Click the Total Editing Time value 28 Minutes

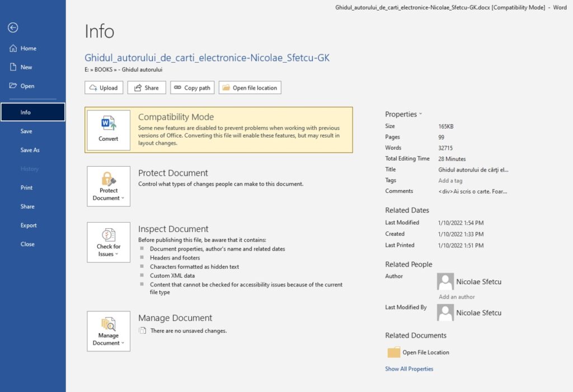[x=452, y=159]
